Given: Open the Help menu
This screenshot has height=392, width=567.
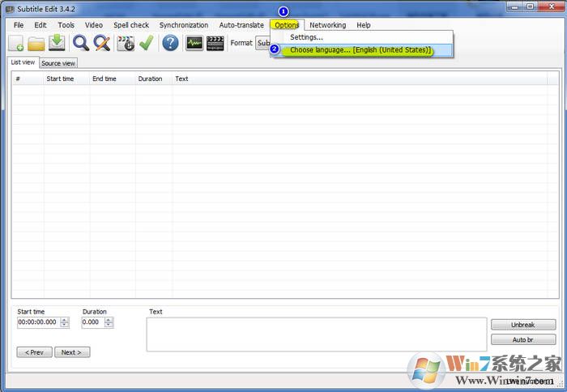Looking at the screenshot, I should [x=364, y=25].
